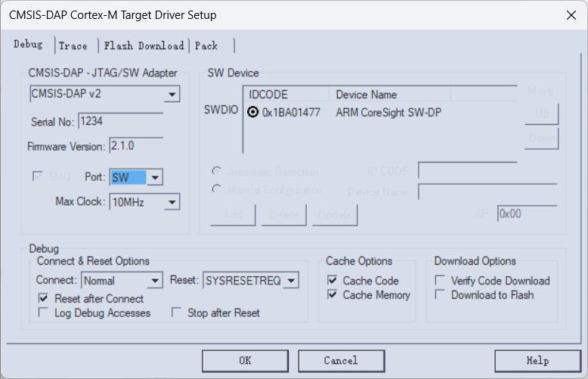Click the Help button
Screen dimensions: 588x379
(x=537, y=361)
